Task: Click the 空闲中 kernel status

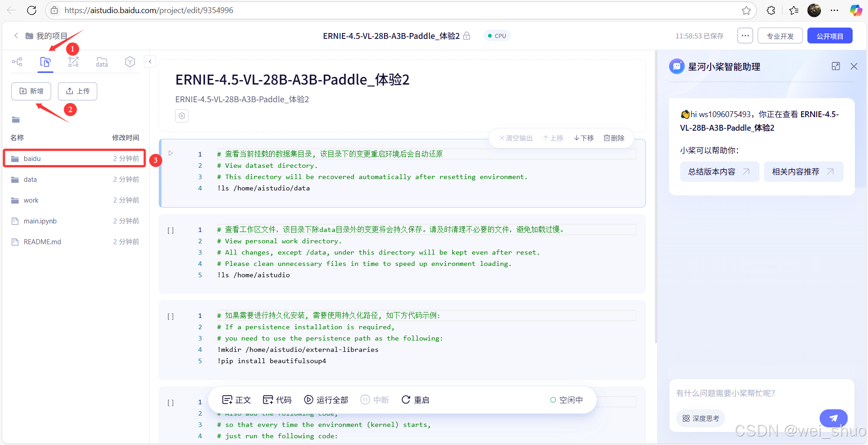Action: pos(566,400)
